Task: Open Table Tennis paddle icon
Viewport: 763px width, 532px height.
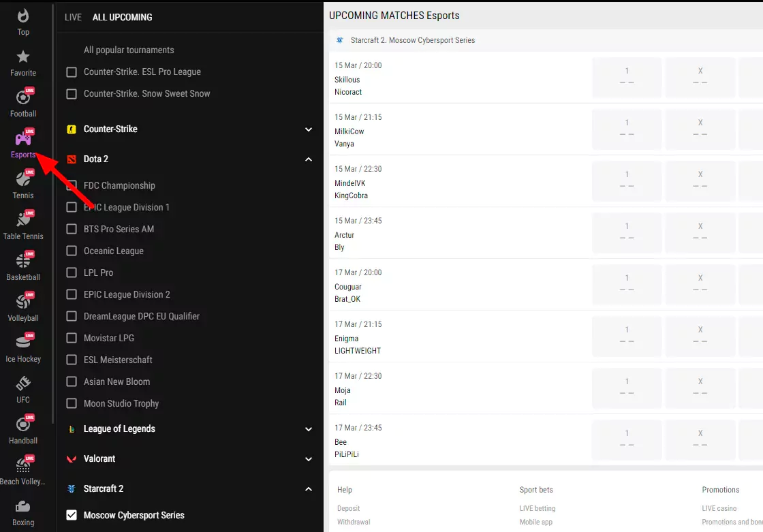Action: (23, 221)
